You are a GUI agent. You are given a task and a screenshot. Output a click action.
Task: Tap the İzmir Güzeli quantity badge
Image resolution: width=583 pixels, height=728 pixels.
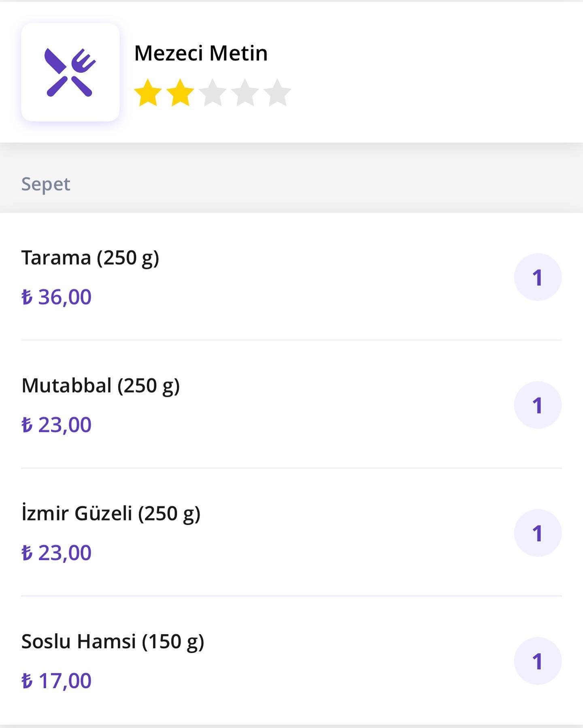tap(538, 533)
